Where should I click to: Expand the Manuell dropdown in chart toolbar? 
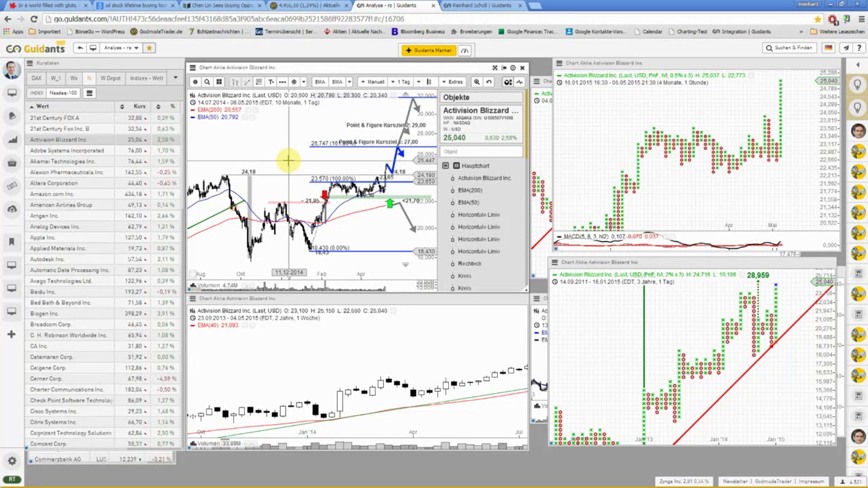coord(373,82)
